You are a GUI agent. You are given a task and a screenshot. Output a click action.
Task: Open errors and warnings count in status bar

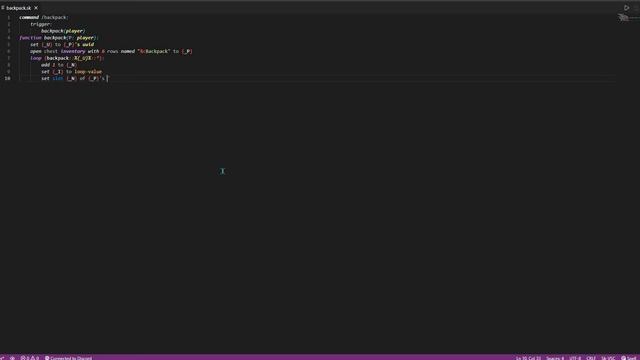pyautogui.click(x=30, y=358)
